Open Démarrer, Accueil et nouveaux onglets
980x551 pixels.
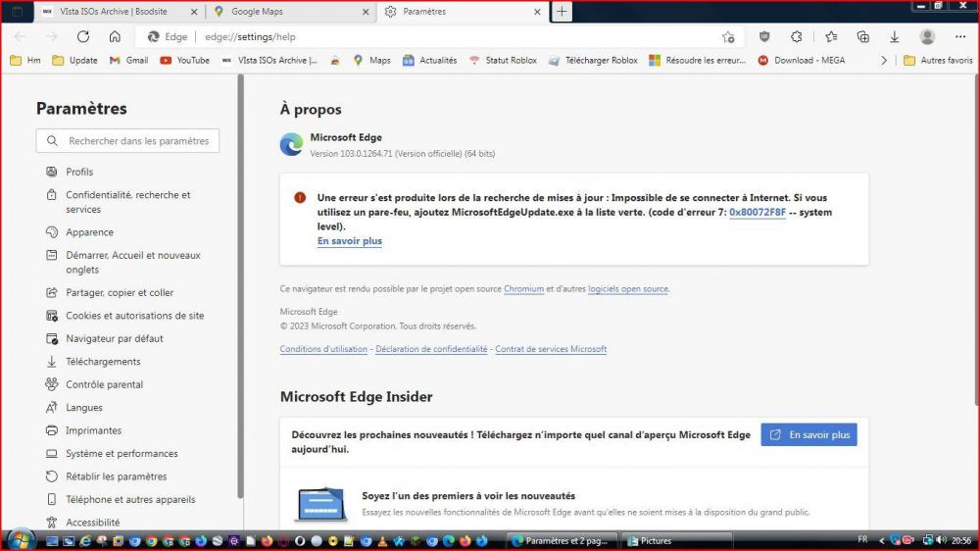pyautogui.click(x=133, y=262)
